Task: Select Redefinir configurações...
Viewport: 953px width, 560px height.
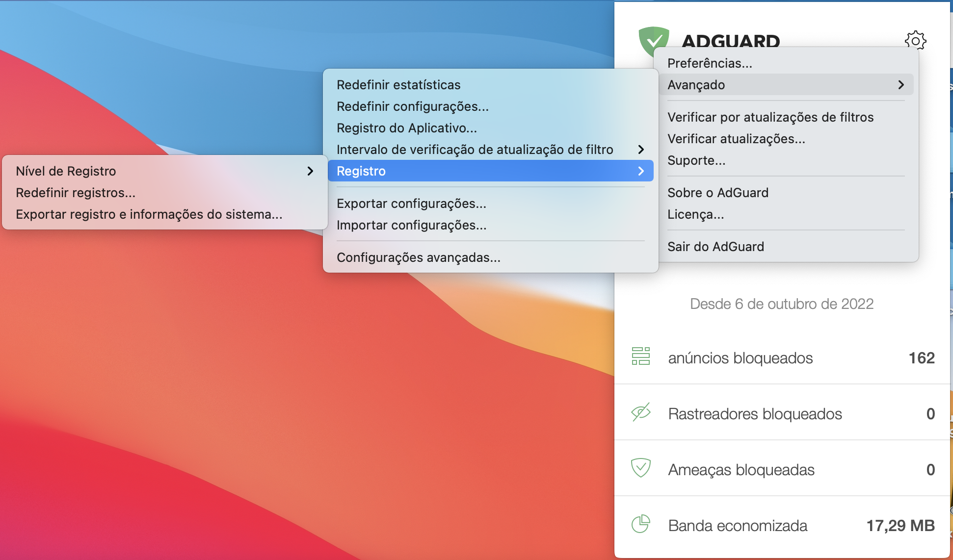Action: [x=491, y=106]
